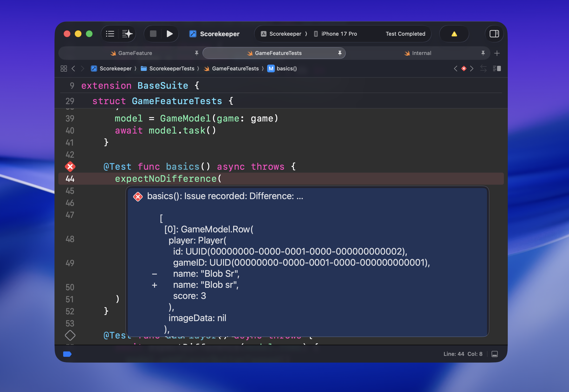
Task: Jump to the next issue arrow
Action: (472, 68)
